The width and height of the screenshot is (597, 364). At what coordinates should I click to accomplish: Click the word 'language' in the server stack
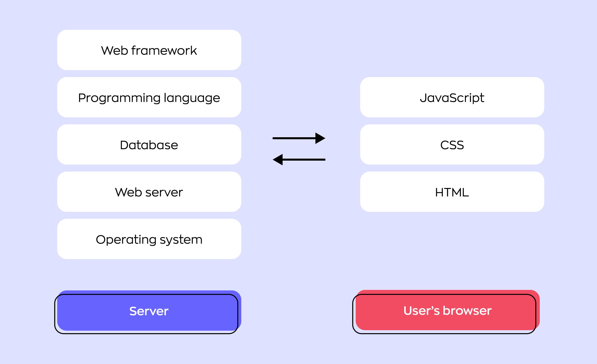click(x=192, y=98)
